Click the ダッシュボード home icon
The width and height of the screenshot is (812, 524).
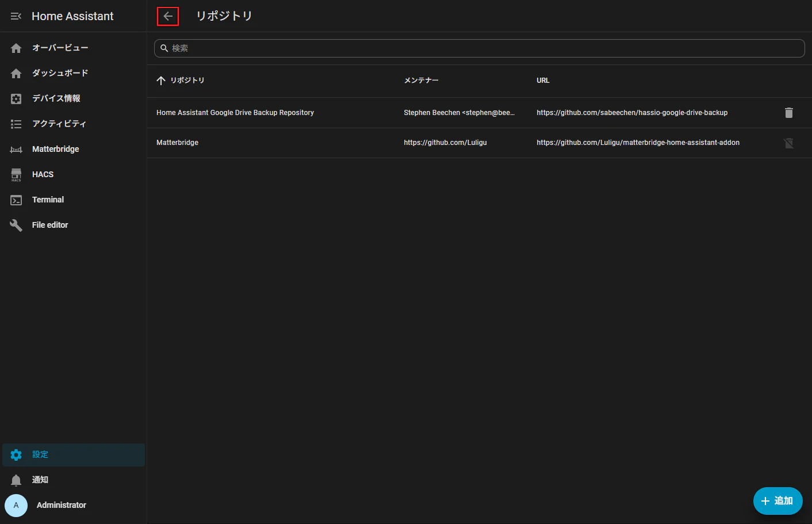(16, 74)
